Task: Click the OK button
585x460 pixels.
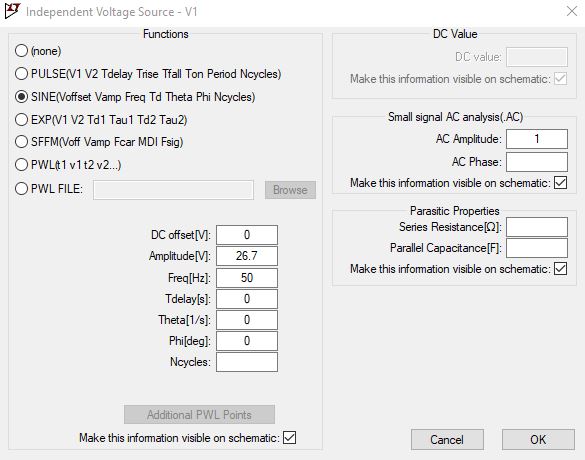Action: point(538,439)
